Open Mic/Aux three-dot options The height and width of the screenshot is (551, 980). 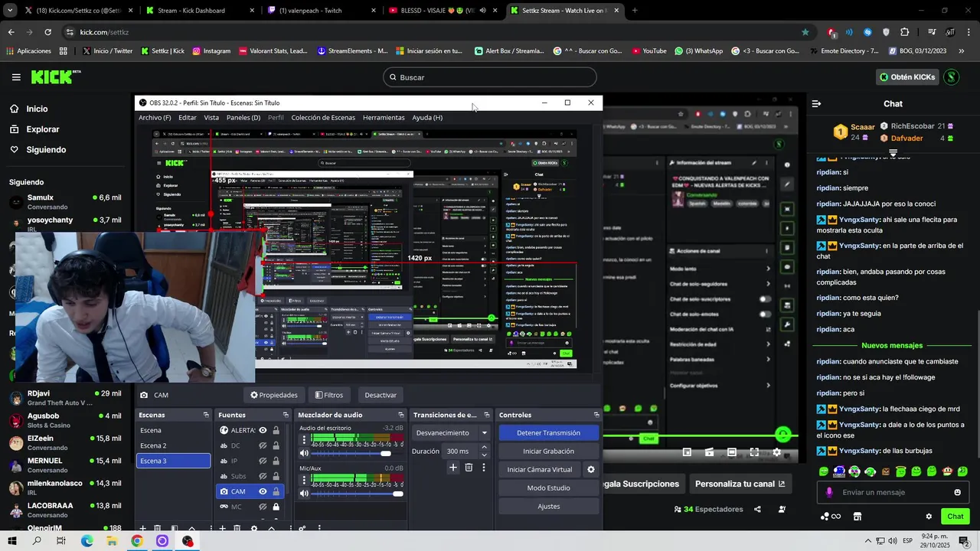click(x=304, y=481)
